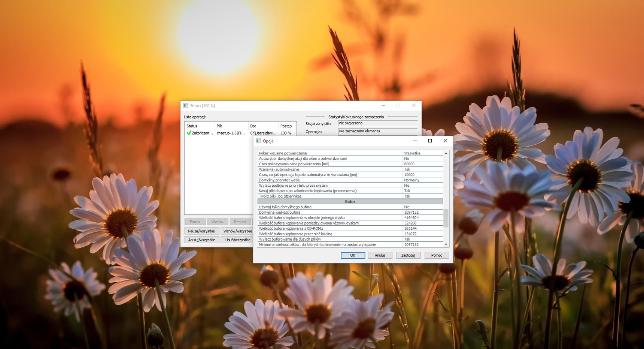Click Anuluj/wszystkie in Status window
644x349 pixels.
[201, 240]
